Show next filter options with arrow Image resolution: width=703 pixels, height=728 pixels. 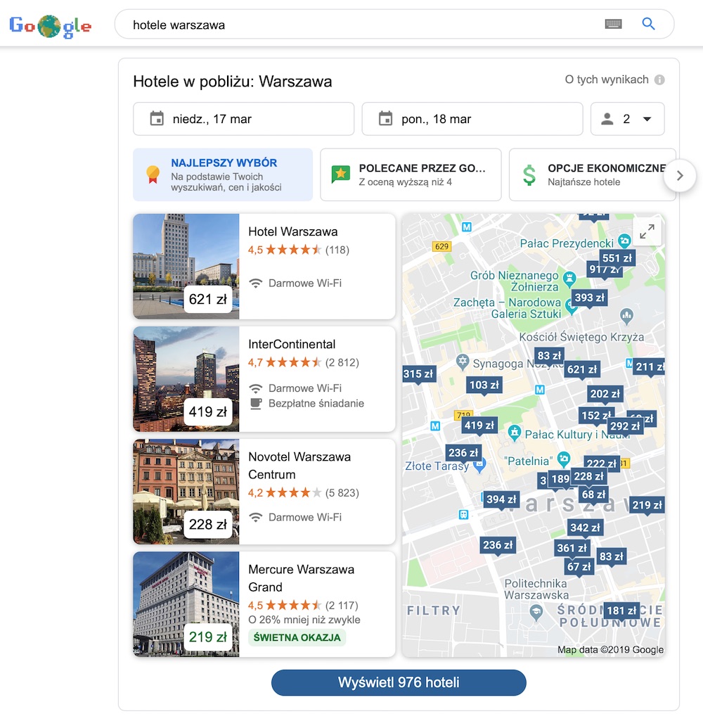coord(680,176)
